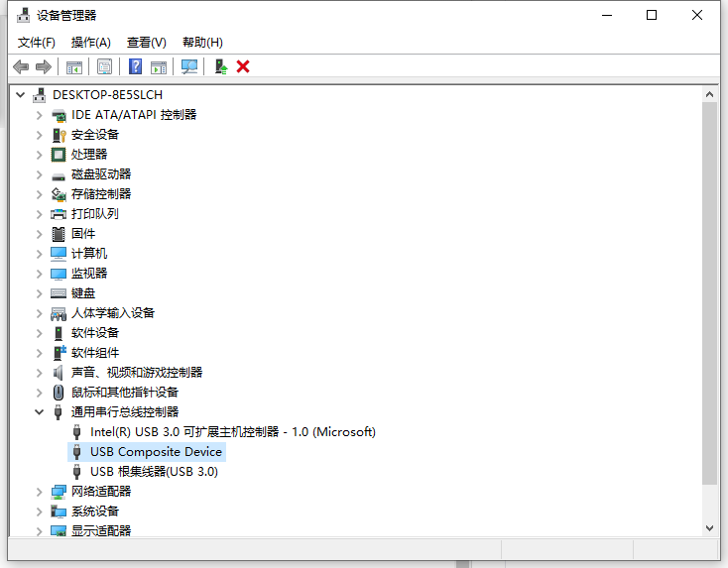Select the 键盘 category item

click(x=83, y=292)
